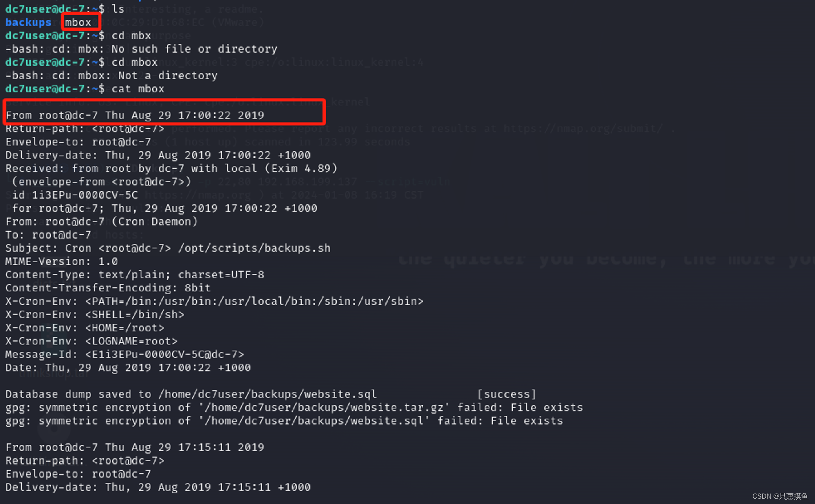Click the 'mbox: Not a directory' error line
The height and width of the screenshot is (504, 815).
(111, 75)
